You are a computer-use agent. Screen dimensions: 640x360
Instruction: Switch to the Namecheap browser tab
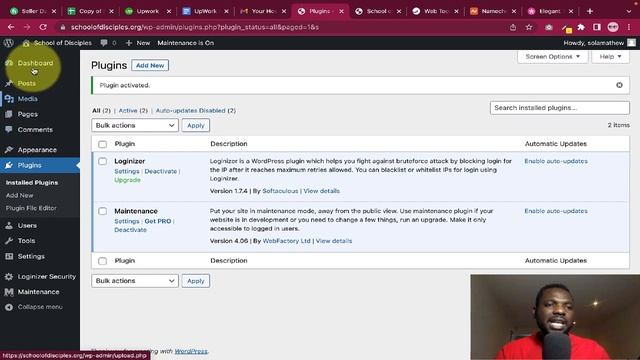[493, 11]
